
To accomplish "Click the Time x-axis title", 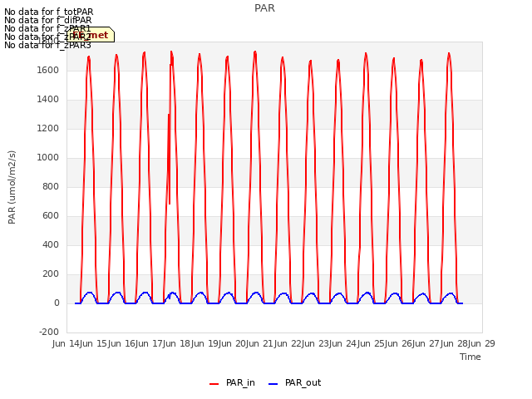I will (x=470, y=357).
